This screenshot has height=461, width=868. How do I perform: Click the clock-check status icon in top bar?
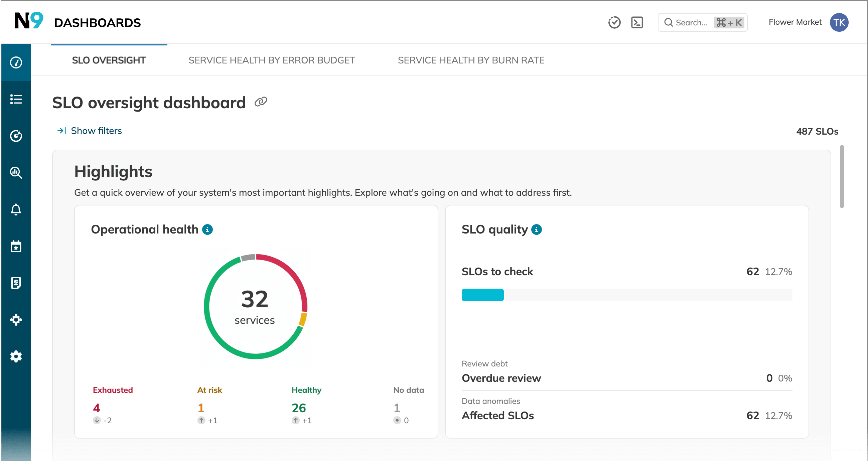click(x=614, y=22)
